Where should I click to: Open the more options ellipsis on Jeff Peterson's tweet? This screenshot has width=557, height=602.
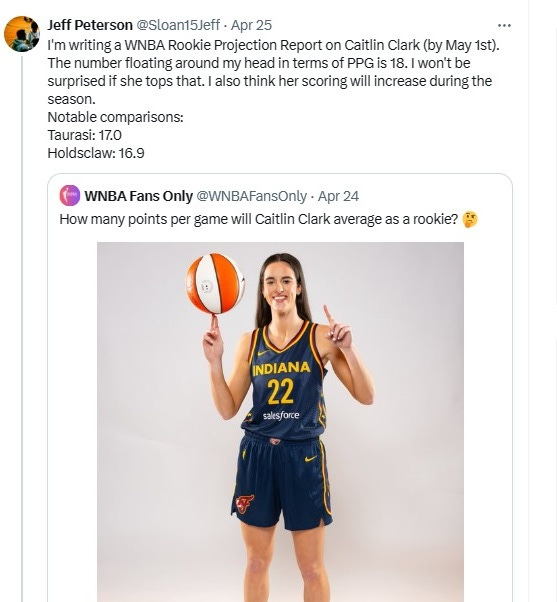[504, 26]
